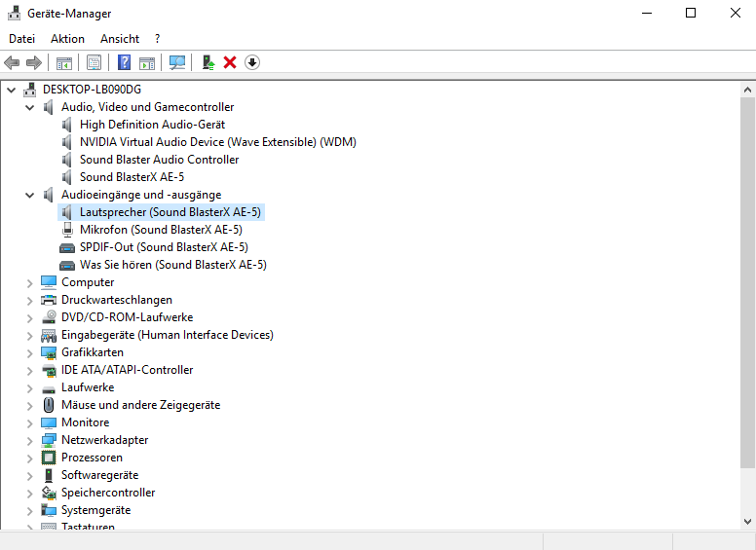Screen dimensions: 756x550
Task: Click the speaker icon beside High Definition Audio-Gerät
Action: 67,125
